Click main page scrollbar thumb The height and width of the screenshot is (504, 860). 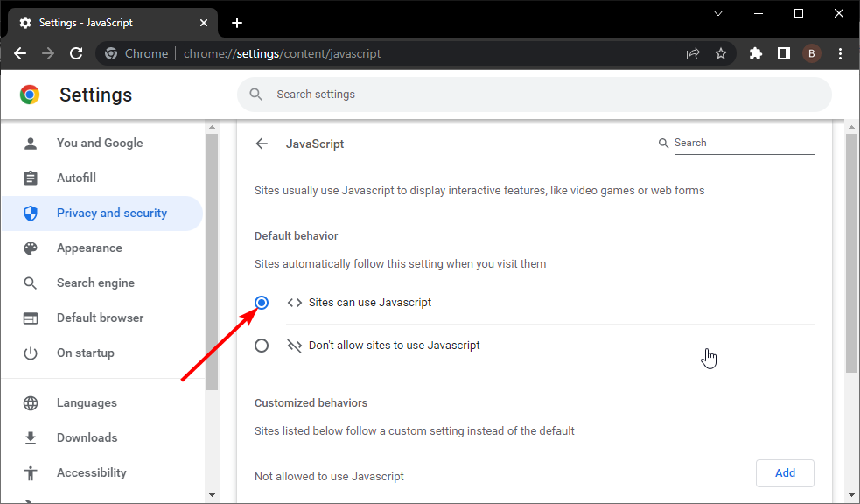tap(851, 254)
